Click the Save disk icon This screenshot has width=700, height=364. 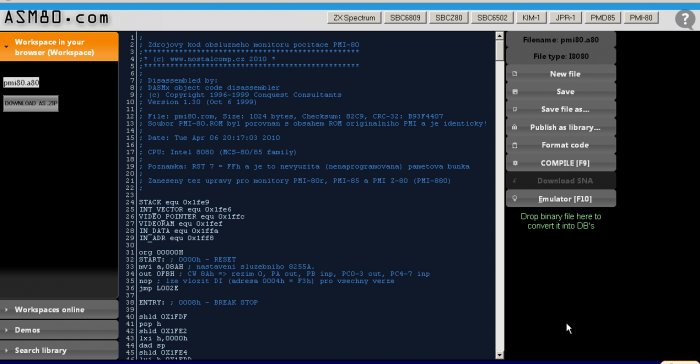[x=515, y=92]
